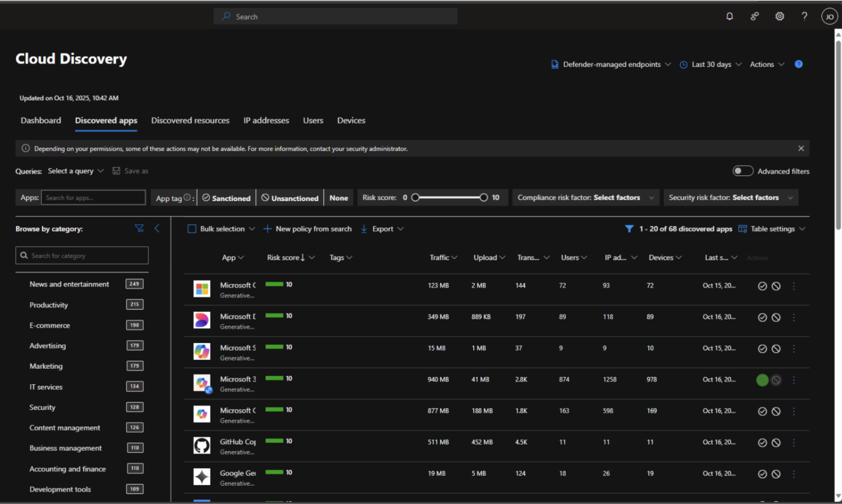Open Table settings dropdown
Image resolution: width=842 pixels, height=504 pixels.
772,229
